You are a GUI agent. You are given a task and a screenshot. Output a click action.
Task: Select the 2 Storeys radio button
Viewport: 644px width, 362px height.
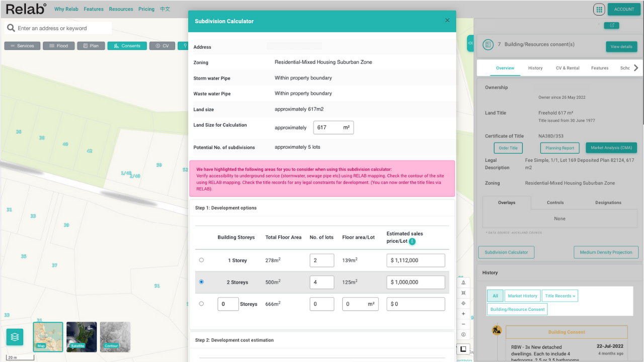tap(201, 282)
